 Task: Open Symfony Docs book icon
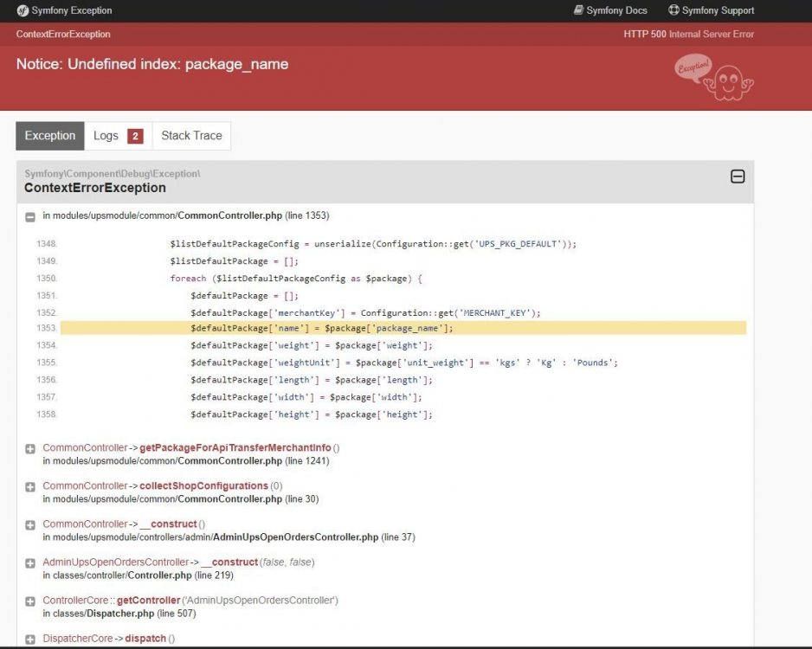point(578,10)
